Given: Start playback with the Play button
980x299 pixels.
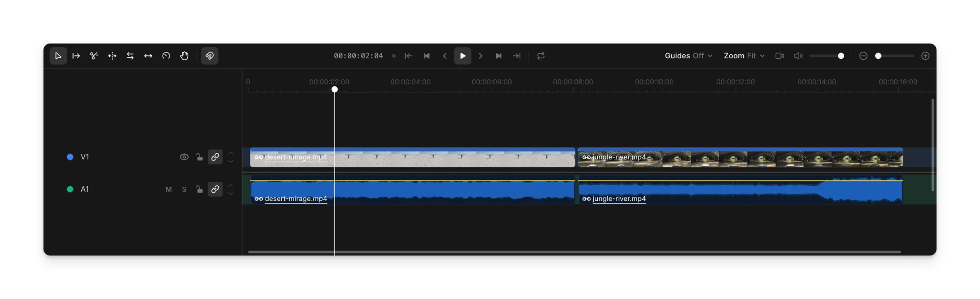Looking at the screenshot, I should 463,56.
